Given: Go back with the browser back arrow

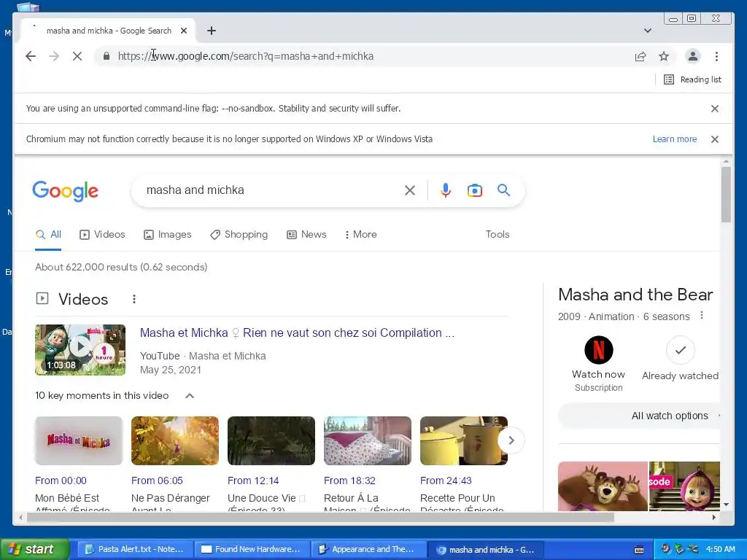Looking at the screenshot, I should (x=31, y=56).
